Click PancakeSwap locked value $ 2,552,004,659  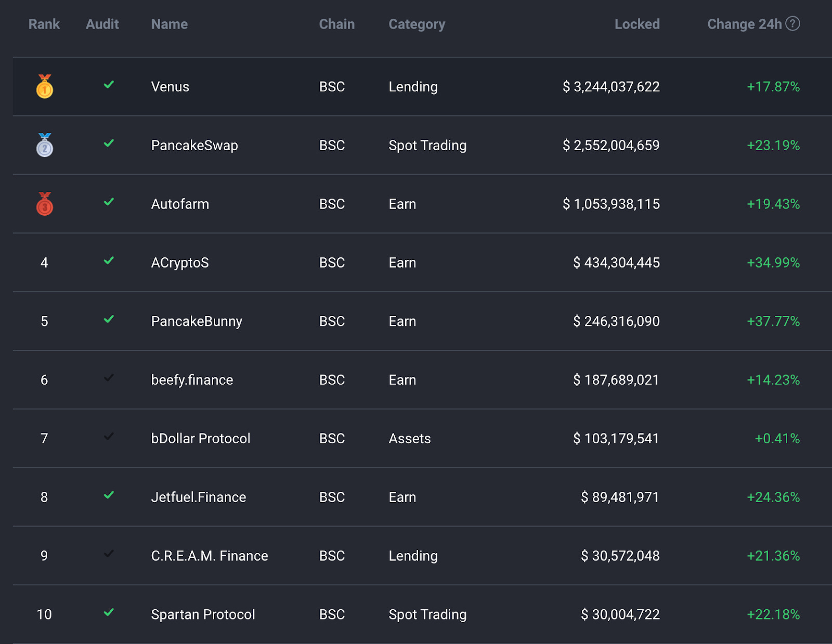coord(611,146)
